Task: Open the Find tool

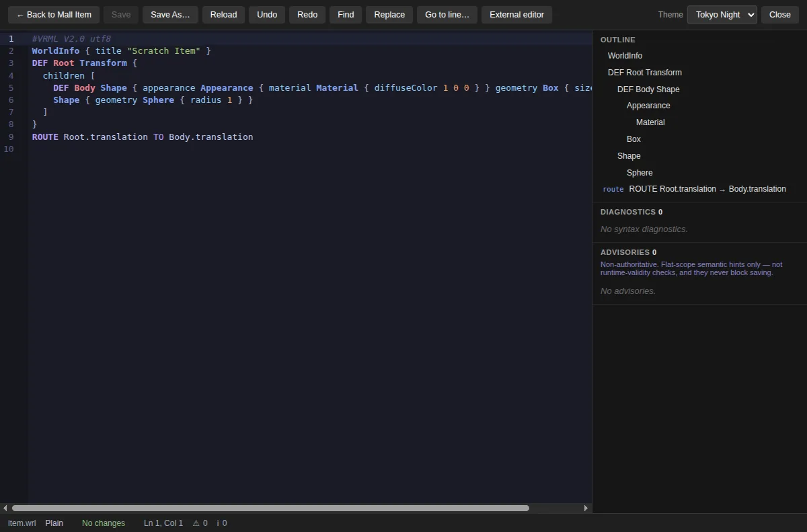Action: (346, 15)
